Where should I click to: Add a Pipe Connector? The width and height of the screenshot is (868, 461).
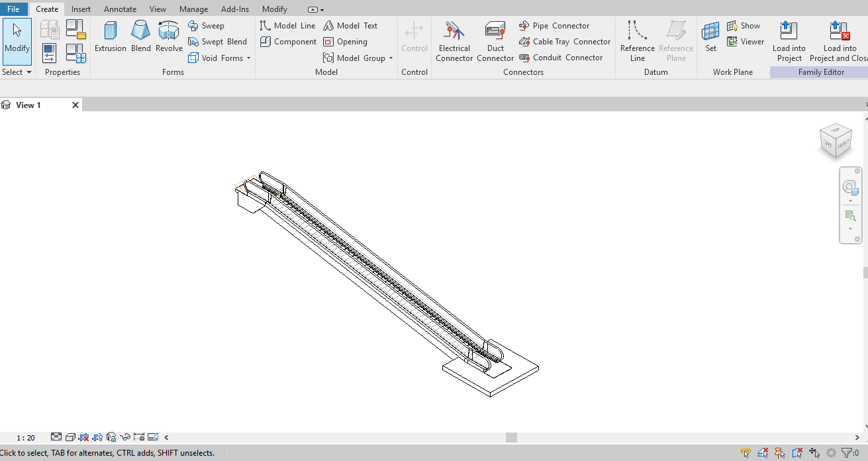(554, 26)
